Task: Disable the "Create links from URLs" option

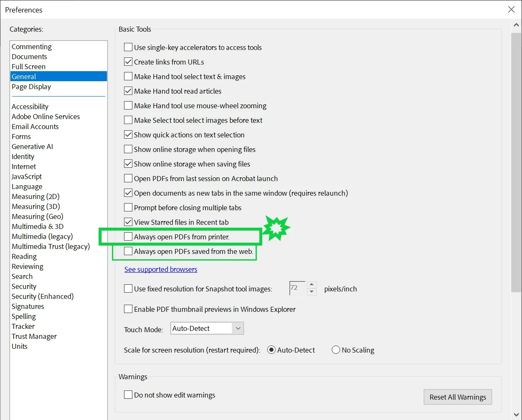Action: (x=128, y=62)
